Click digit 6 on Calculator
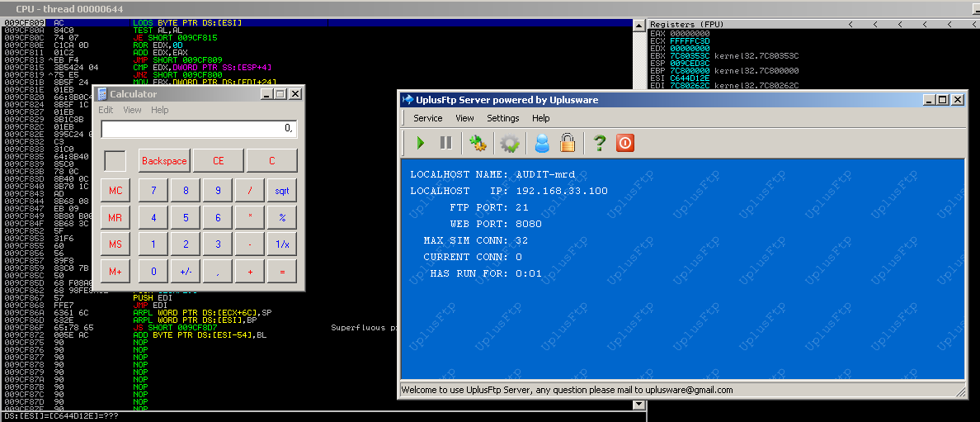 tap(218, 217)
